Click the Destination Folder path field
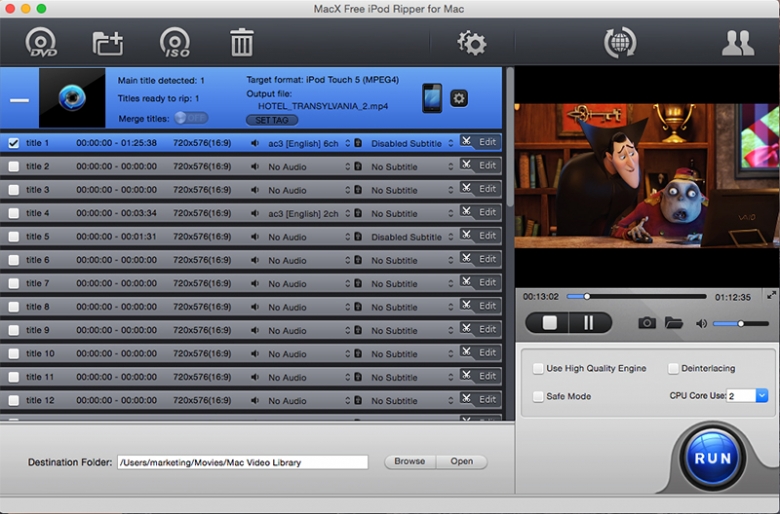 coord(242,462)
